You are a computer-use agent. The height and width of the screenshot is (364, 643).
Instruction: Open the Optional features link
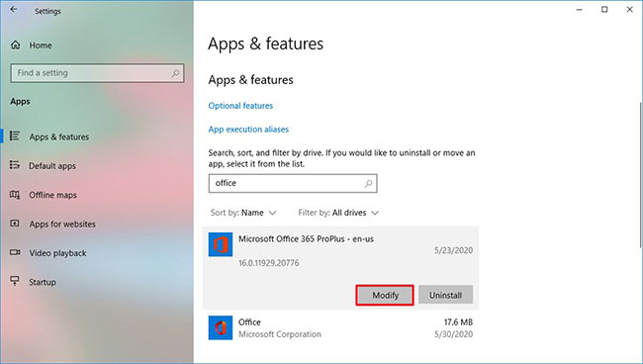point(240,106)
